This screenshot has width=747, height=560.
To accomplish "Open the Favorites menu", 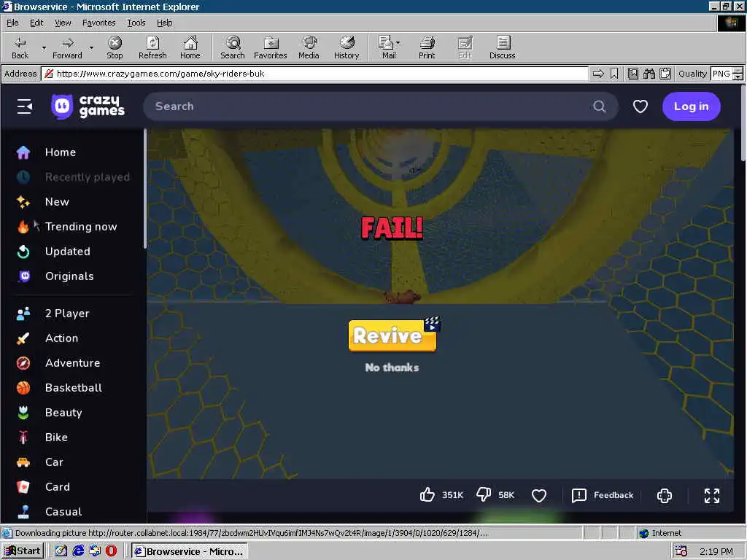I will (x=98, y=23).
